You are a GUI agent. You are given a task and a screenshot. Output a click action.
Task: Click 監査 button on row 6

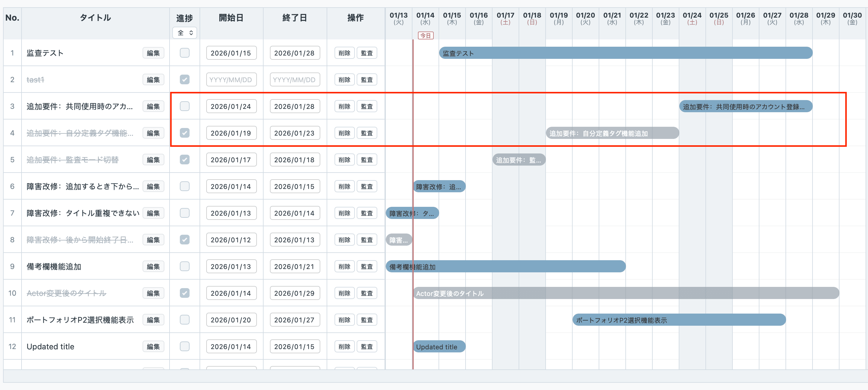click(x=367, y=187)
